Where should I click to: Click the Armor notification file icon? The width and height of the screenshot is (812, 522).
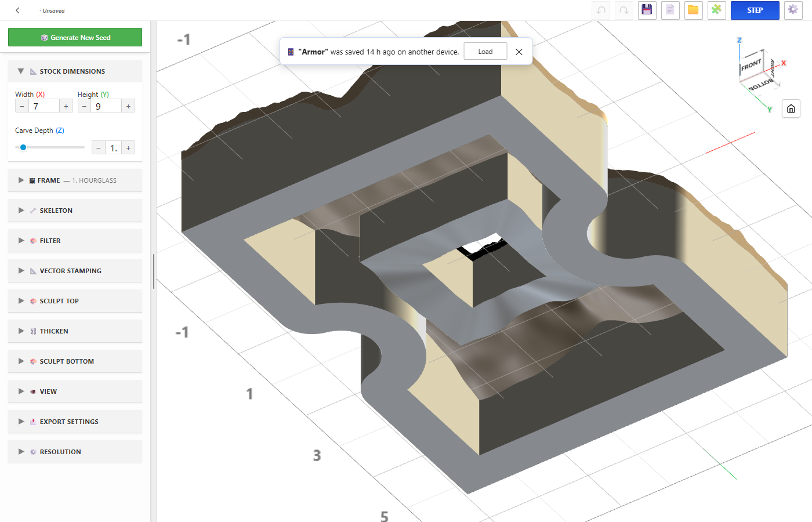click(x=291, y=52)
